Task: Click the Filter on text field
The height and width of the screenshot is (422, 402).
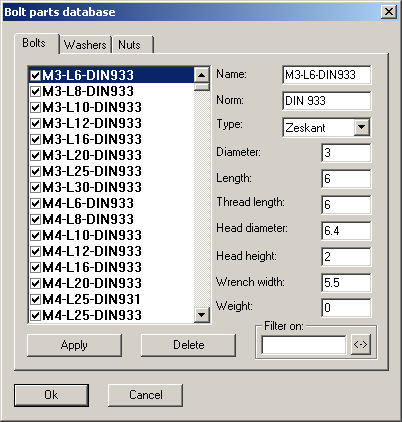Action: pyautogui.click(x=304, y=345)
